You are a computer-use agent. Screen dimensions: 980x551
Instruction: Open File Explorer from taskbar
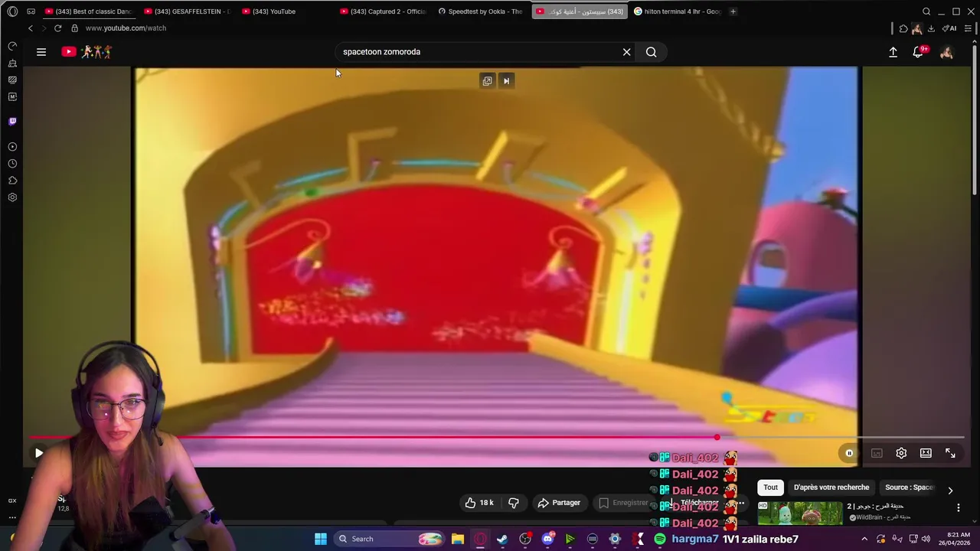457,539
